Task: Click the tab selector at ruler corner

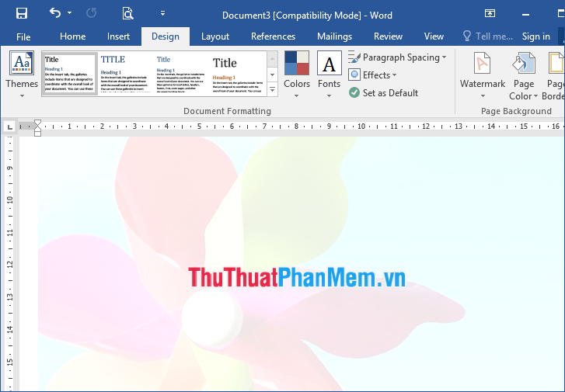Action: (x=10, y=127)
